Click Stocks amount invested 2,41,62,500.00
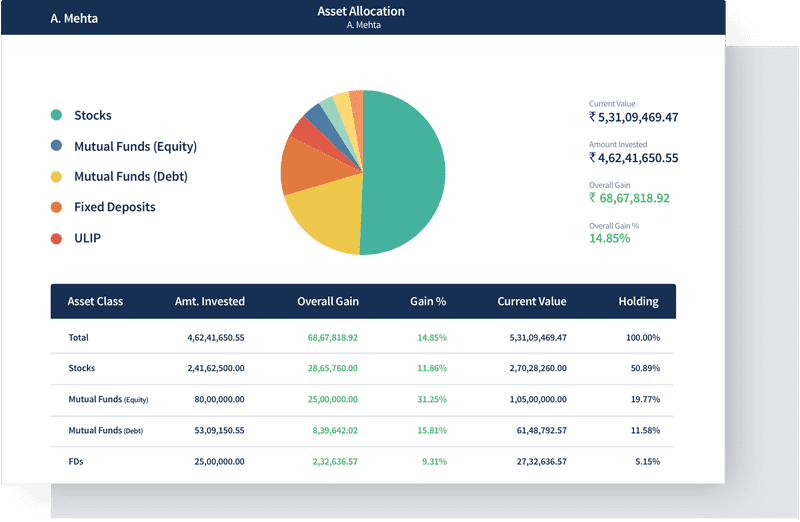The width and height of the screenshot is (800, 522). point(216,368)
